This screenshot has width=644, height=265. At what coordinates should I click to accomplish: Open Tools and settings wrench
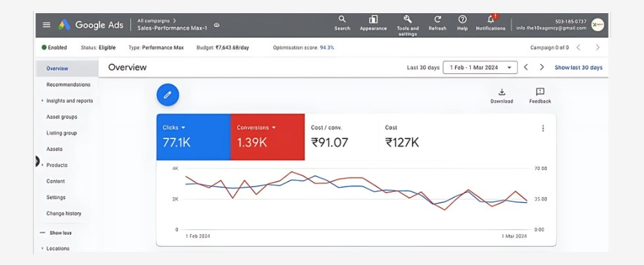(x=408, y=20)
